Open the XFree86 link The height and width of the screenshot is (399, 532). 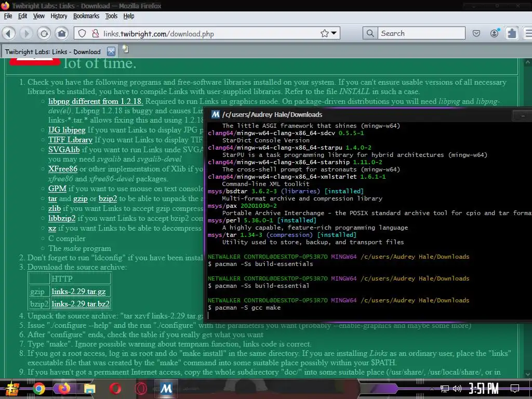(x=63, y=169)
